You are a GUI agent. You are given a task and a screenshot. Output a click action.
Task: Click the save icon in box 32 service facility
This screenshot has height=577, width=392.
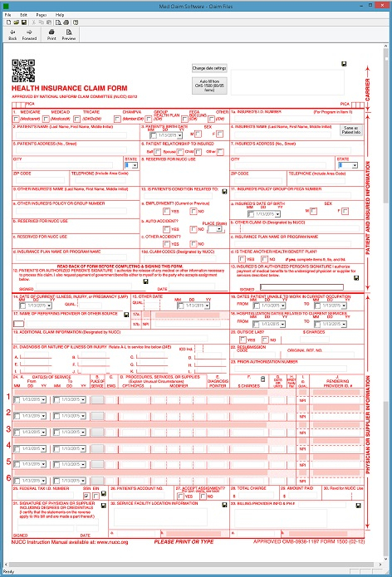coord(224,505)
